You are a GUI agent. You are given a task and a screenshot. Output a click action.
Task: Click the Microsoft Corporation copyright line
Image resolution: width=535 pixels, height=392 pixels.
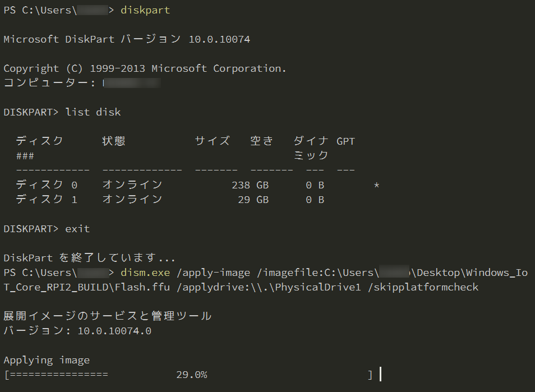pyautogui.click(x=145, y=68)
